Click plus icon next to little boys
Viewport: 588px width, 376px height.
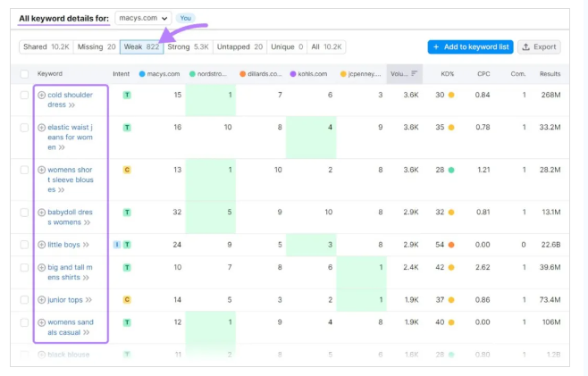pyautogui.click(x=42, y=245)
